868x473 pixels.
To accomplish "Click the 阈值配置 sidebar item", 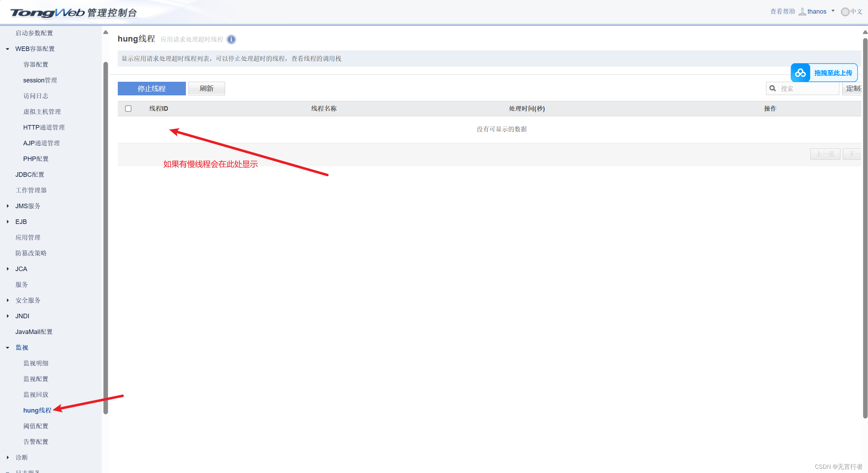I will coord(36,426).
